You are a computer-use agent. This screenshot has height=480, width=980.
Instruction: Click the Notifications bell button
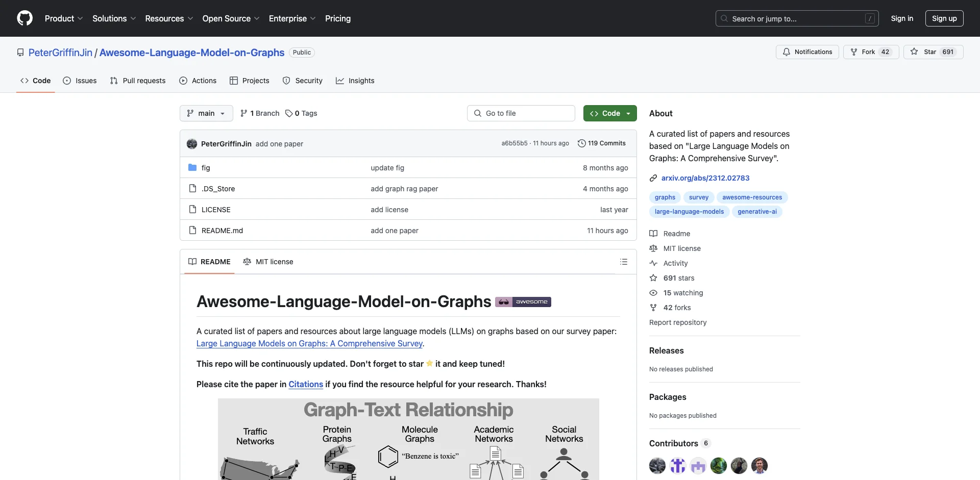(807, 52)
